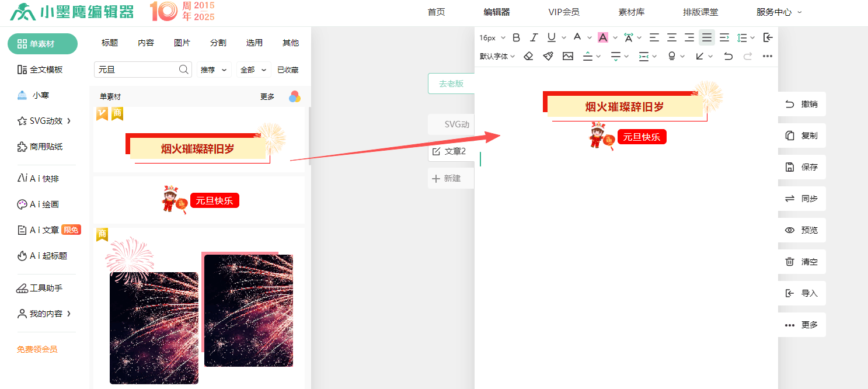Click the search magnifier icon
868x389 pixels.
[x=184, y=70]
